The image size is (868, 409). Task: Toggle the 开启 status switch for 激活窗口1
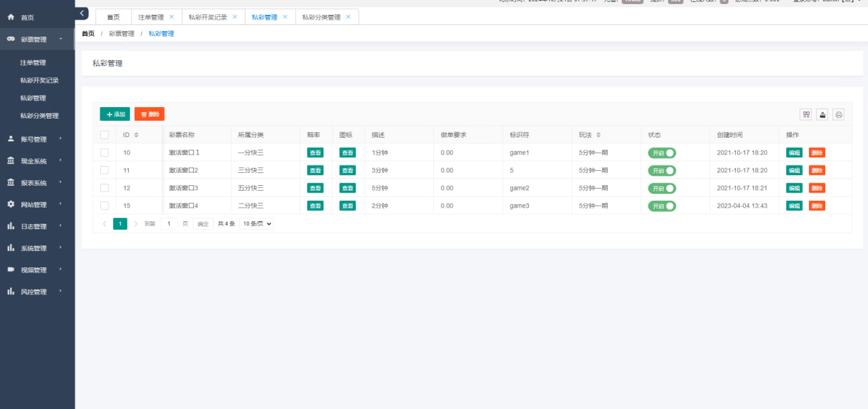click(662, 153)
